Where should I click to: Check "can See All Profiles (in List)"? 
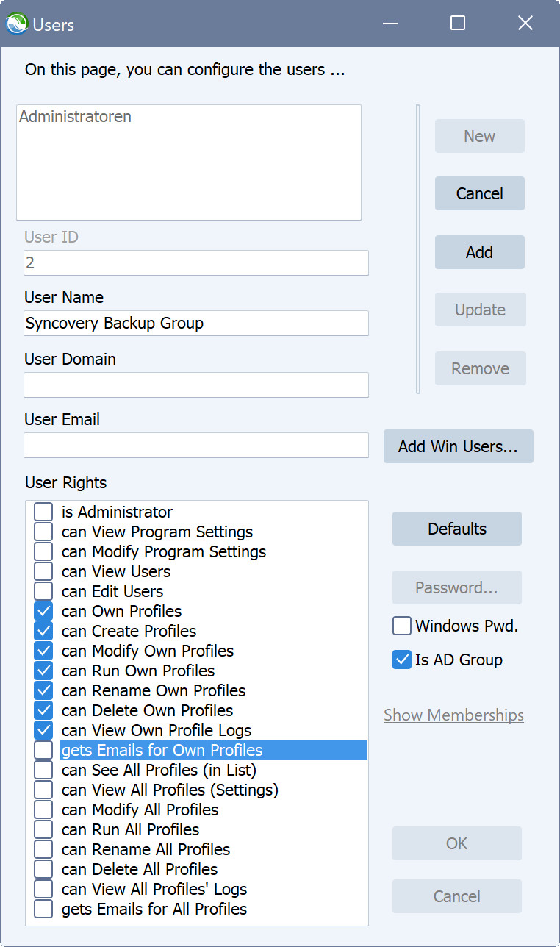[x=43, y=770]
